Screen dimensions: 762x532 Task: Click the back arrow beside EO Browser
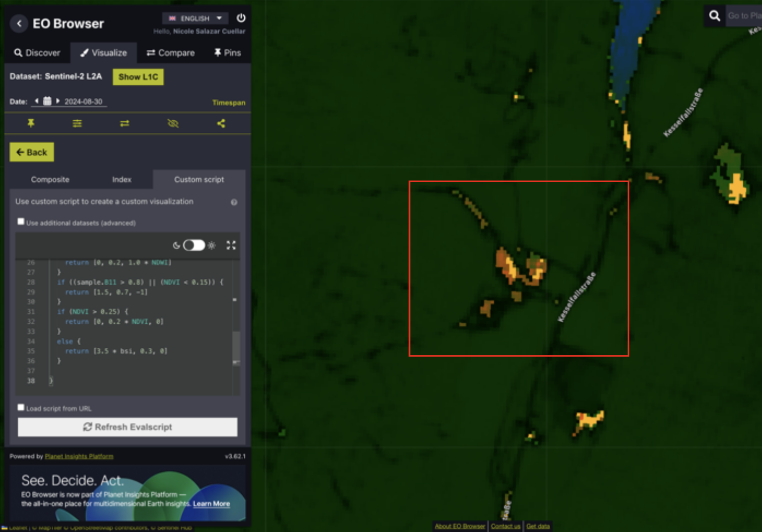coord(19,23)
